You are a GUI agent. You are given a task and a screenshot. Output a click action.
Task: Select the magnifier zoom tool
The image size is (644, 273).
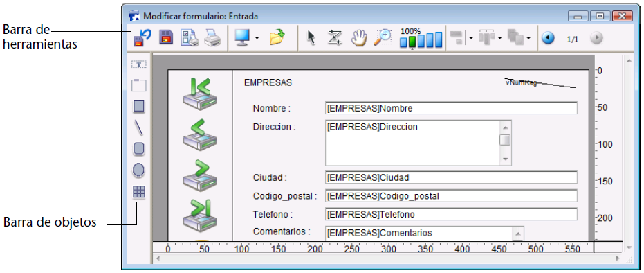[383, 38]
